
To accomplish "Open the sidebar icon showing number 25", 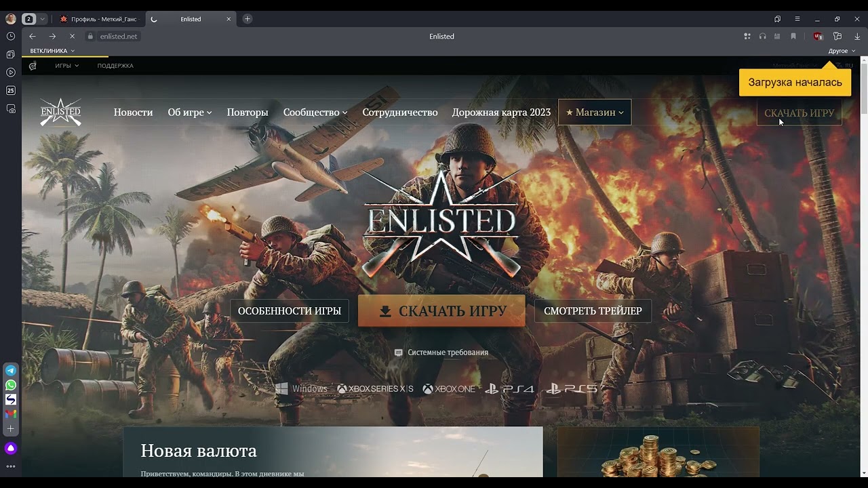I will pos(11,90).
